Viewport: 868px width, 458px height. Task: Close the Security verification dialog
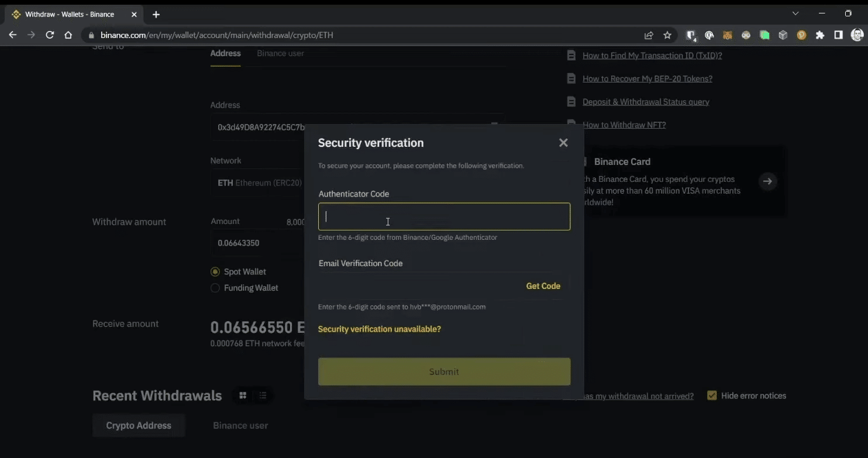tap(563, 143)
